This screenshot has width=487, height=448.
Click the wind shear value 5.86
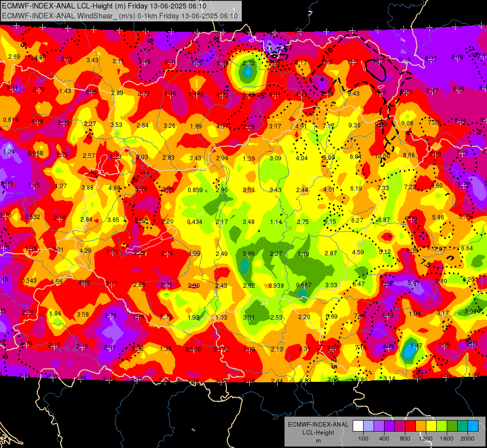[x=438, y=217]
